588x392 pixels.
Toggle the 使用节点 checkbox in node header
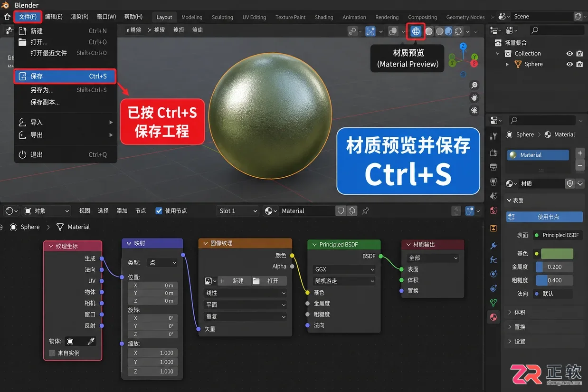point(159,211)
